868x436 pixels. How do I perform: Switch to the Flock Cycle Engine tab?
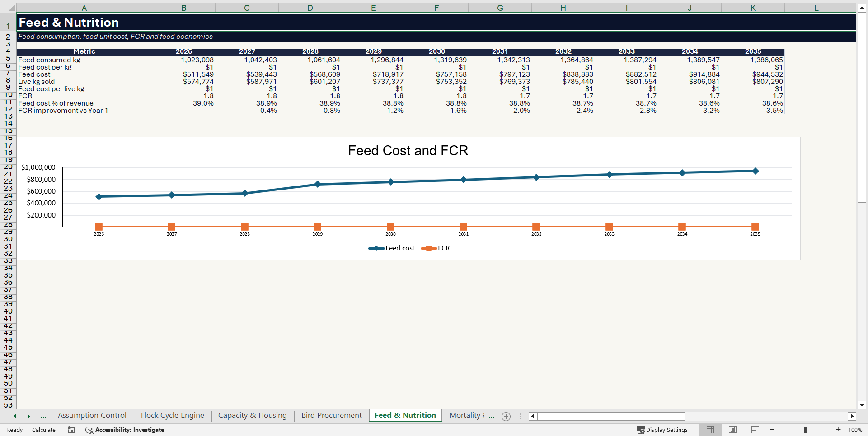173,416
